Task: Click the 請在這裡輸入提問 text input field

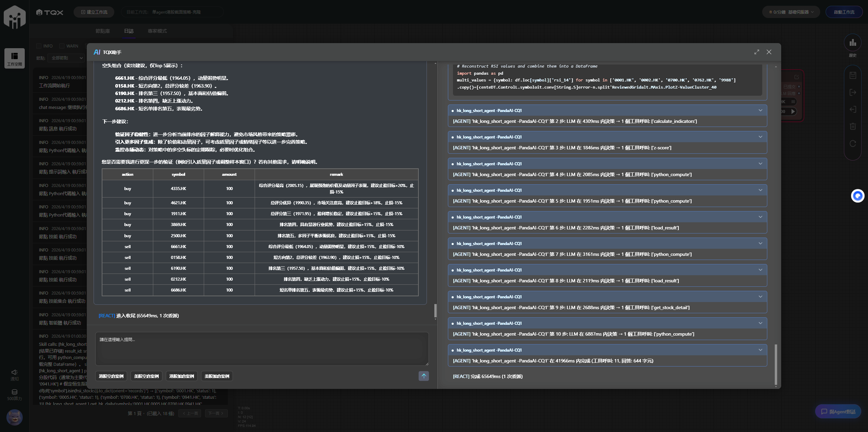Action: (x=262, y=349)
